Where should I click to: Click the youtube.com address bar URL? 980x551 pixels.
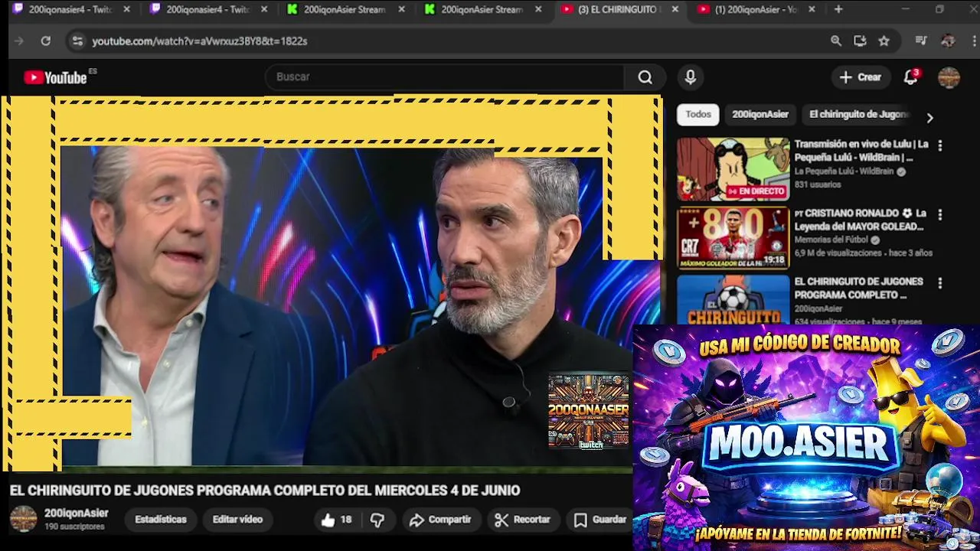(200, 41)
